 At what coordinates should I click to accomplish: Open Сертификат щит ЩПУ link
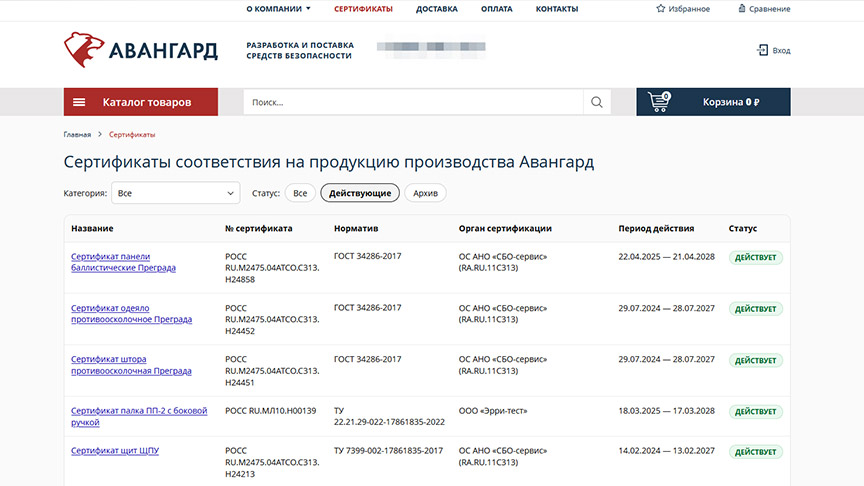click(x=115, y=450)
